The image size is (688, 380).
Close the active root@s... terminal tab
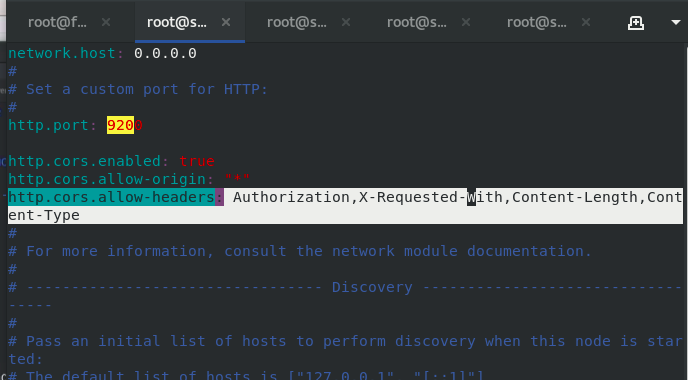tap(226, 22)
